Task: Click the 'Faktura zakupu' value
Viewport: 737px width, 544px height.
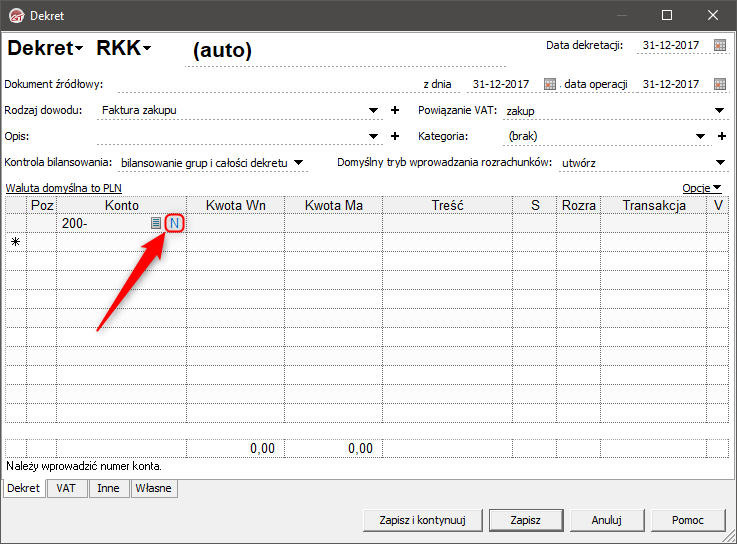Action: [139, 110]
